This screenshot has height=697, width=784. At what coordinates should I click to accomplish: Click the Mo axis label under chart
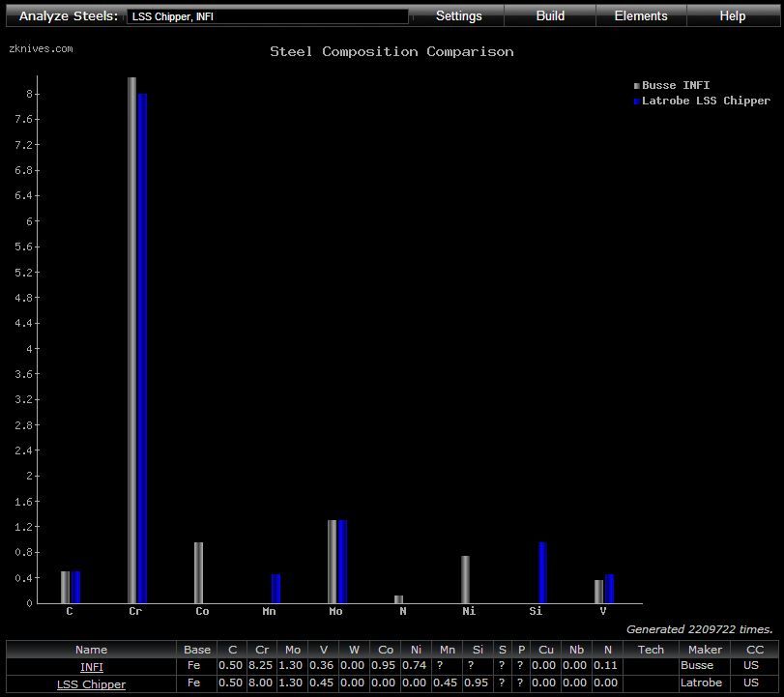336,611
